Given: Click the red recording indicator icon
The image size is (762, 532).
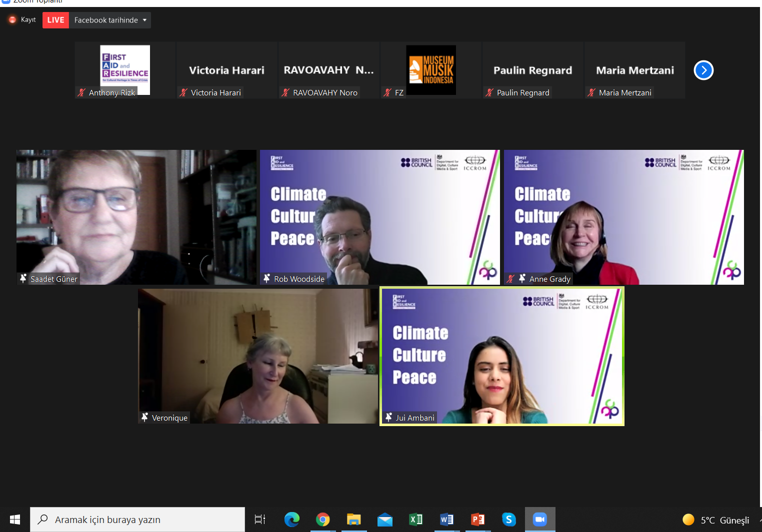Looking at the screenshot, I should pyautogui.click(x=12, y=20).
